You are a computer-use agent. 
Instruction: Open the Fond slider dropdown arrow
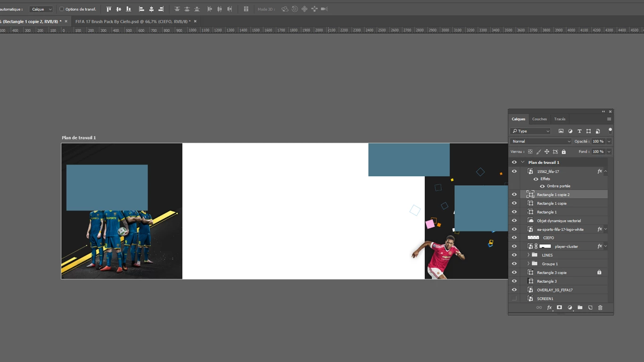(609, 152)
